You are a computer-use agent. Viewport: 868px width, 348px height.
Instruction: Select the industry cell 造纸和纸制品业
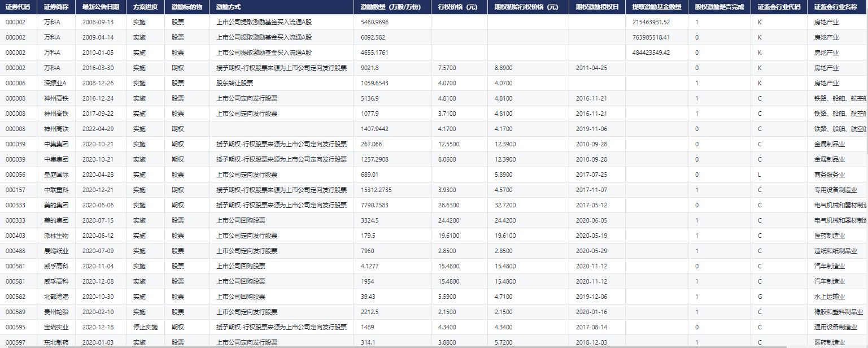[836, 251]
